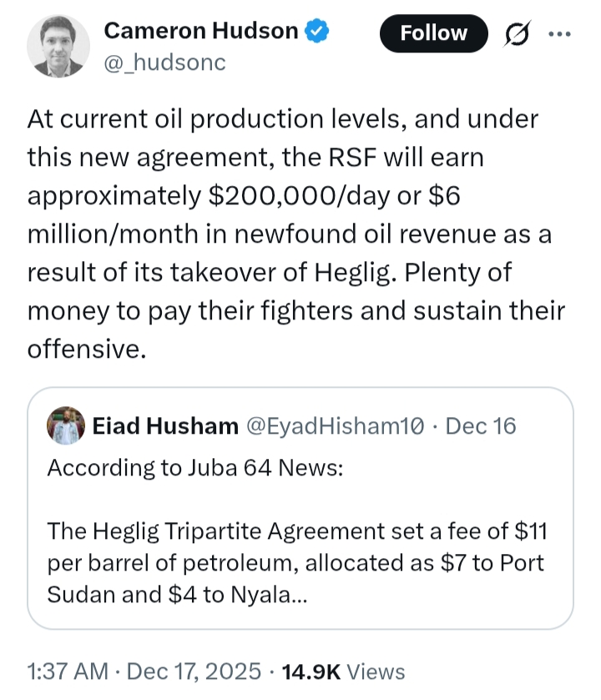Click the Heglig Tripartite Agreement paragraph
Screen dimensions: 601x700
pos(296,562)
